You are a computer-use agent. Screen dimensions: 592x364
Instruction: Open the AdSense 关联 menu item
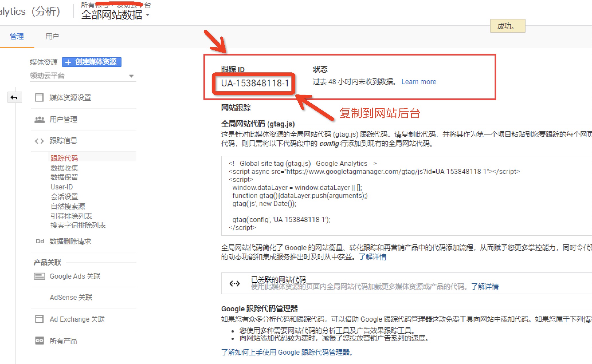coord(71,298)
